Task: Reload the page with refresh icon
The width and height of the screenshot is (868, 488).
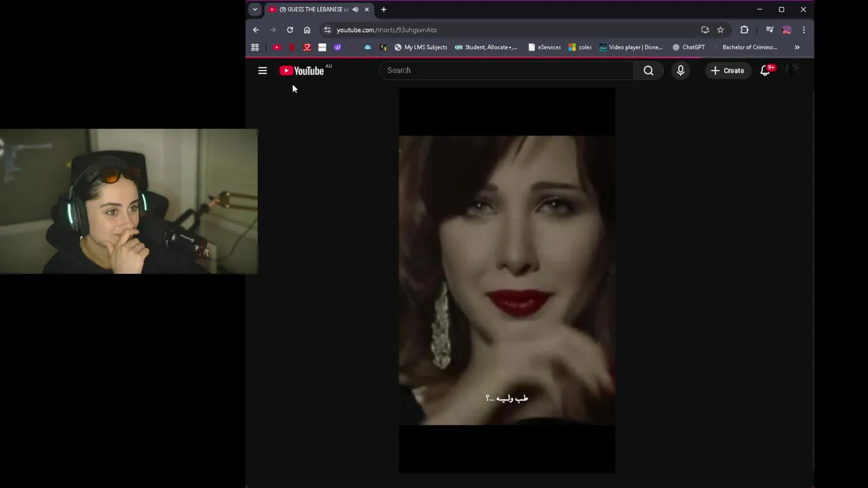Action: pyautogui.click(x=290, y=30)
